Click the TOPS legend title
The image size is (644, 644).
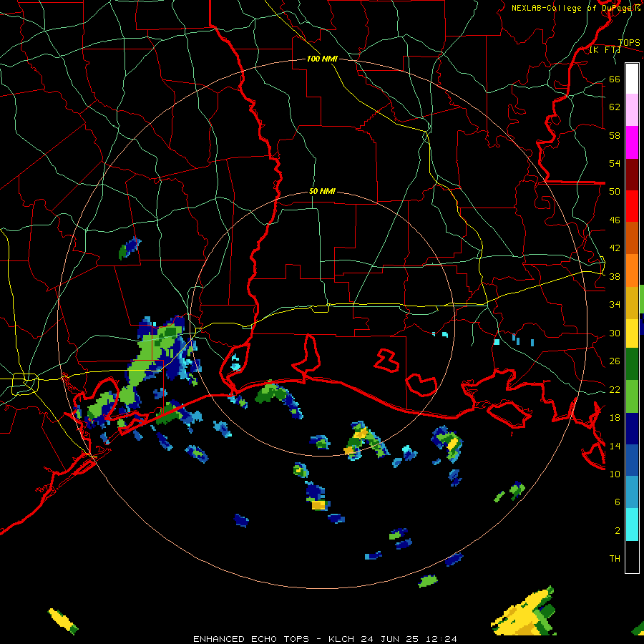point(629,42)
